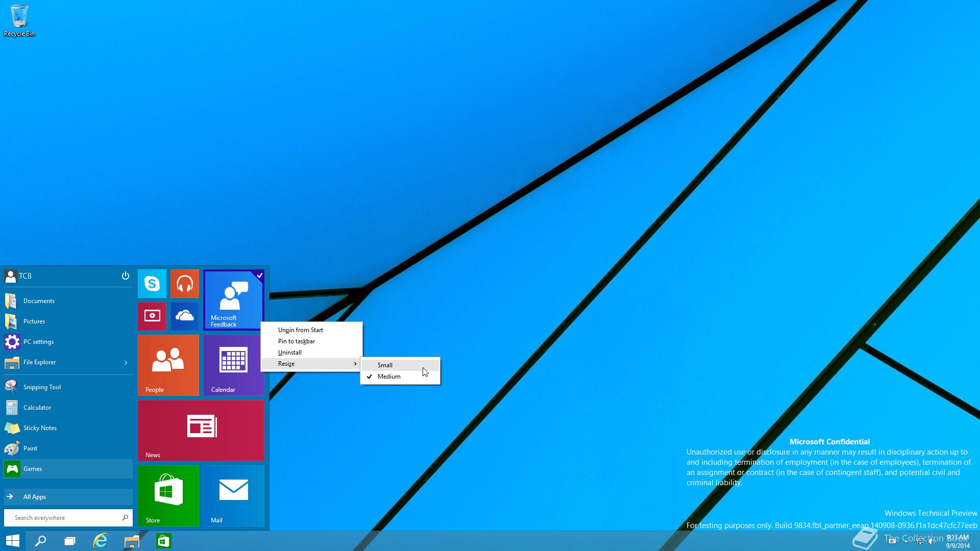The image size is (980, 551).
Task: Expand All Apps list
Action: 68,497
